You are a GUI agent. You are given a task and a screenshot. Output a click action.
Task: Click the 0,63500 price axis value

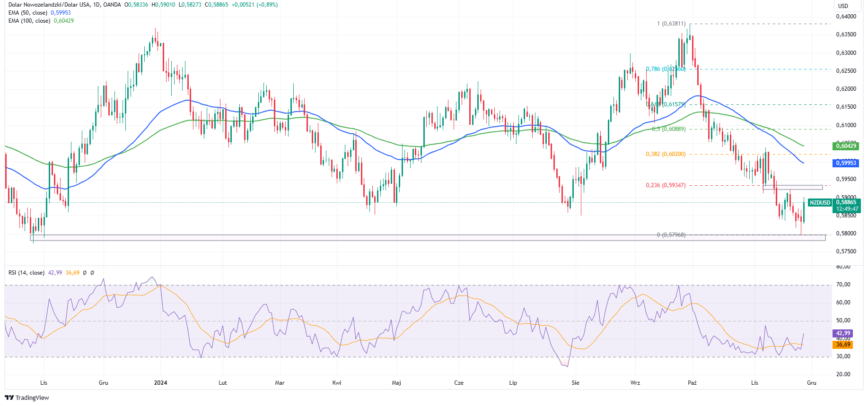click(846, 35)
